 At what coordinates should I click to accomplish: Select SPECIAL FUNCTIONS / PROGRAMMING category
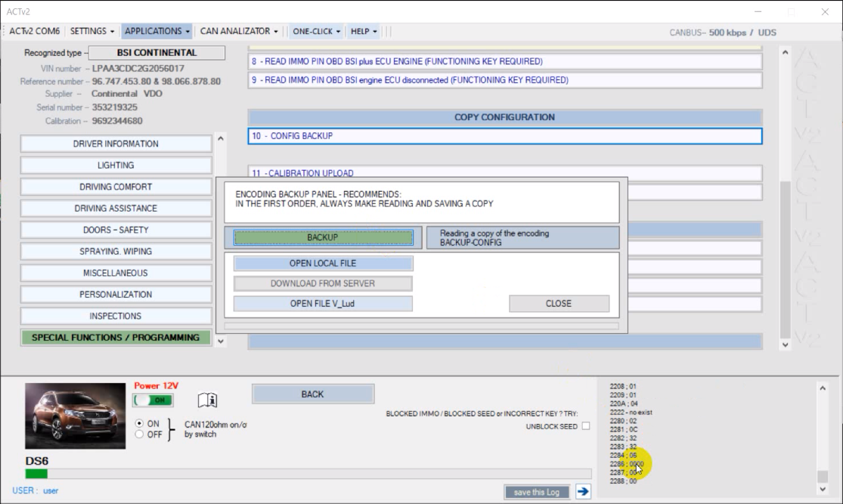pyautogui.click(x=116, y=338)
